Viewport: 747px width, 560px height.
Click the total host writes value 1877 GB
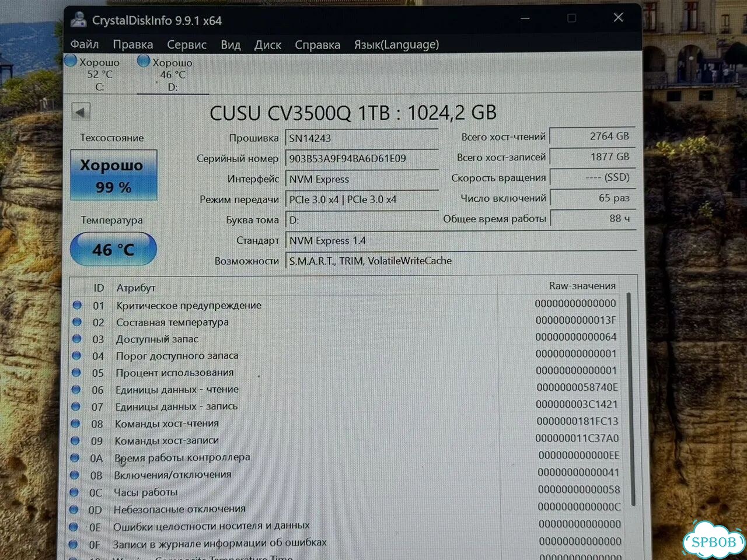593,156
